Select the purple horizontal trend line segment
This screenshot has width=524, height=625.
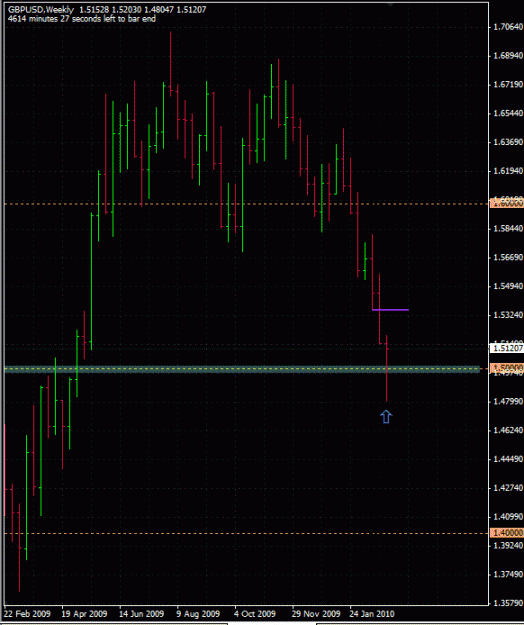pyautogui.click(x=390, y=309)
